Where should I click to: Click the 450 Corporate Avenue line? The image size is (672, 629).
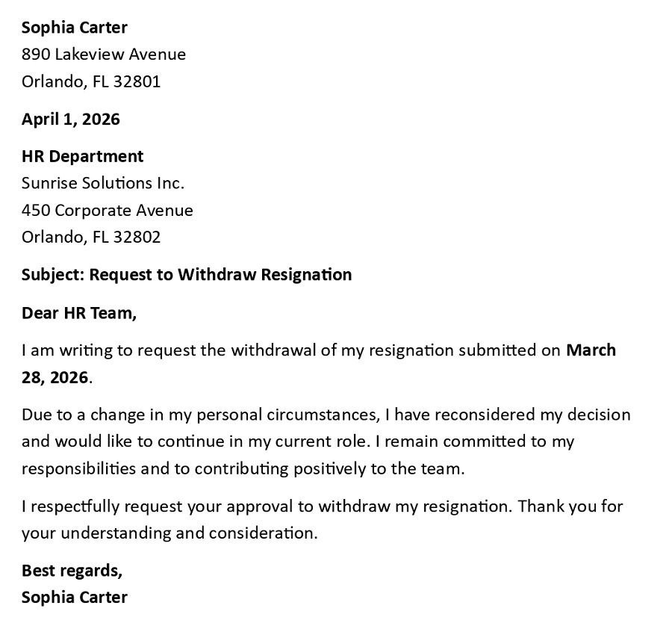107,210
